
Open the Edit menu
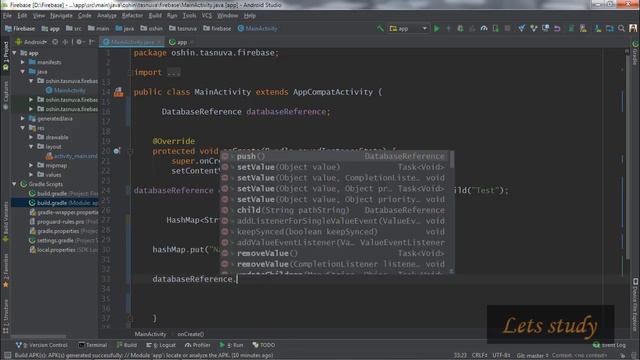tap(22, 16)
